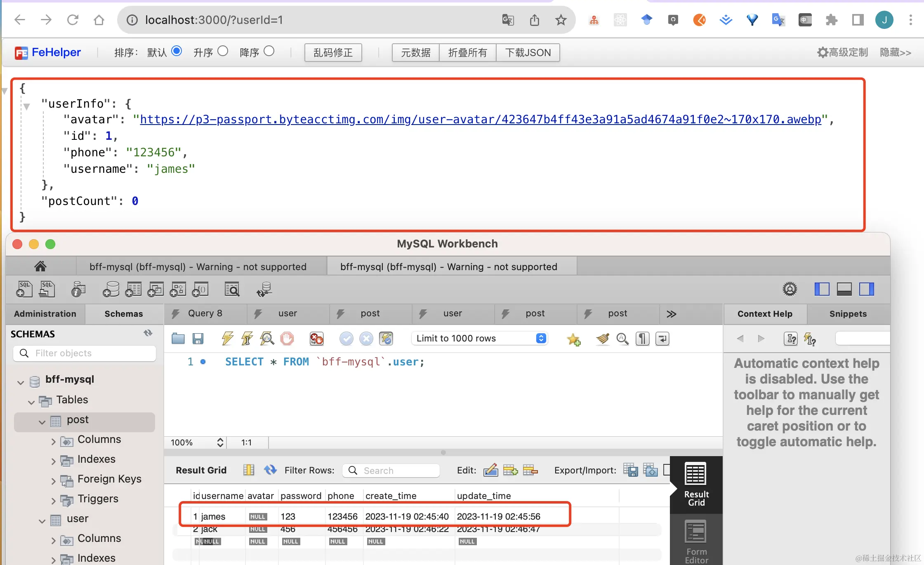Click the editor zoom 100% stepper
Image resolution: width=924 pixels, height=565 pixels.
pyautogui.click(x=220, y=443)
